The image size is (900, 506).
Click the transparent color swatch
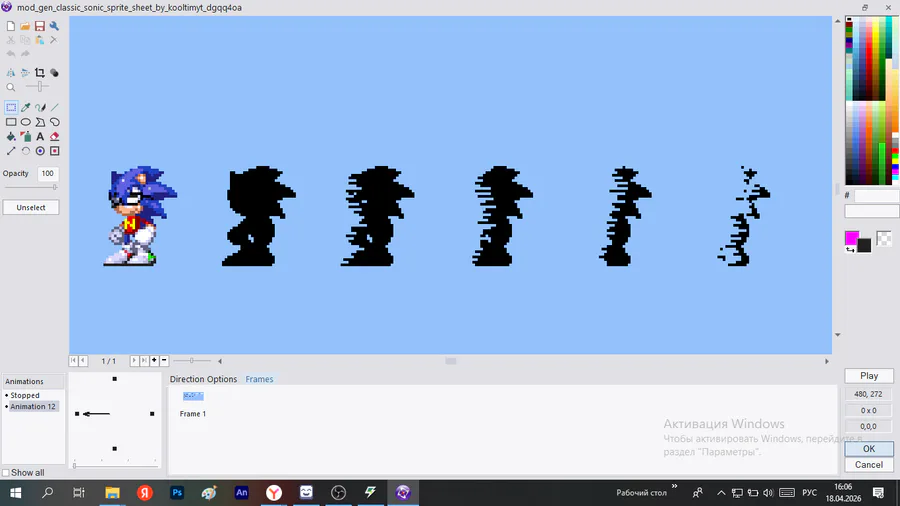point(885,238)
